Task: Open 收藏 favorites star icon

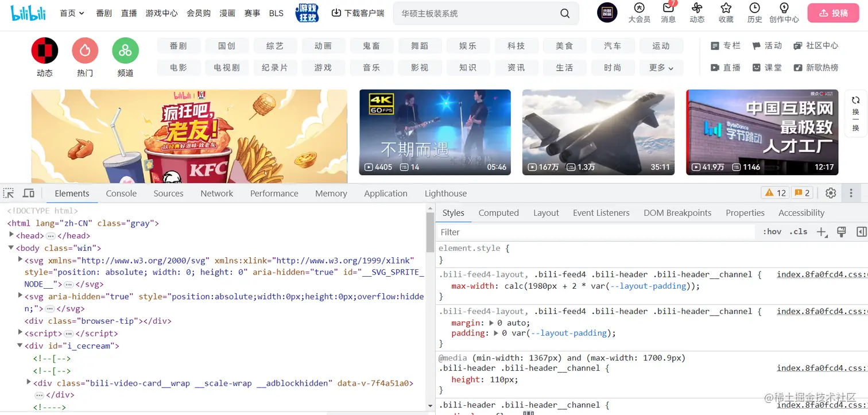Action: point(725,9)
